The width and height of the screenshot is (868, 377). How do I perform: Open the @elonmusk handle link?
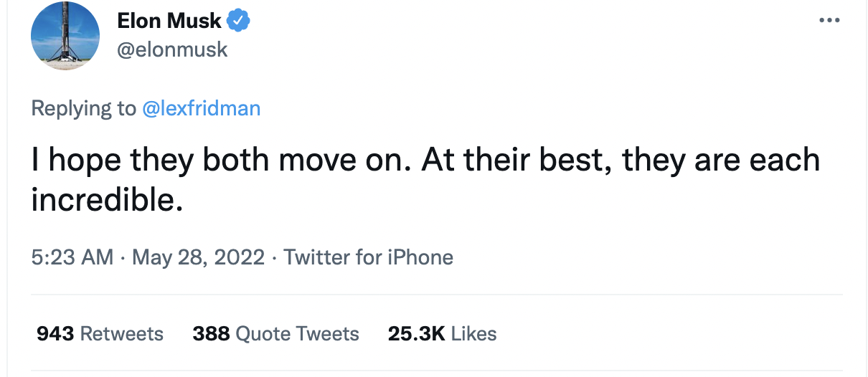pyautogui.click(x=172, y=49)
